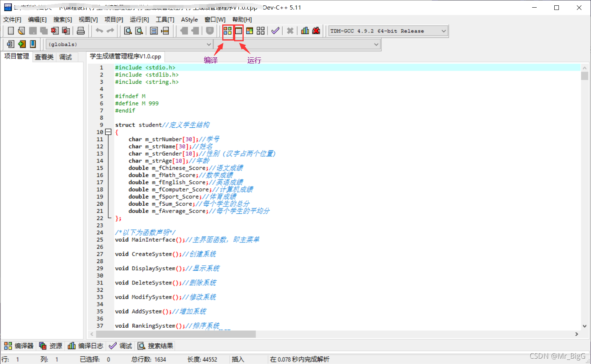Click the Compile icon with four colored squares
Screen dimensions: 591x364
228,31
